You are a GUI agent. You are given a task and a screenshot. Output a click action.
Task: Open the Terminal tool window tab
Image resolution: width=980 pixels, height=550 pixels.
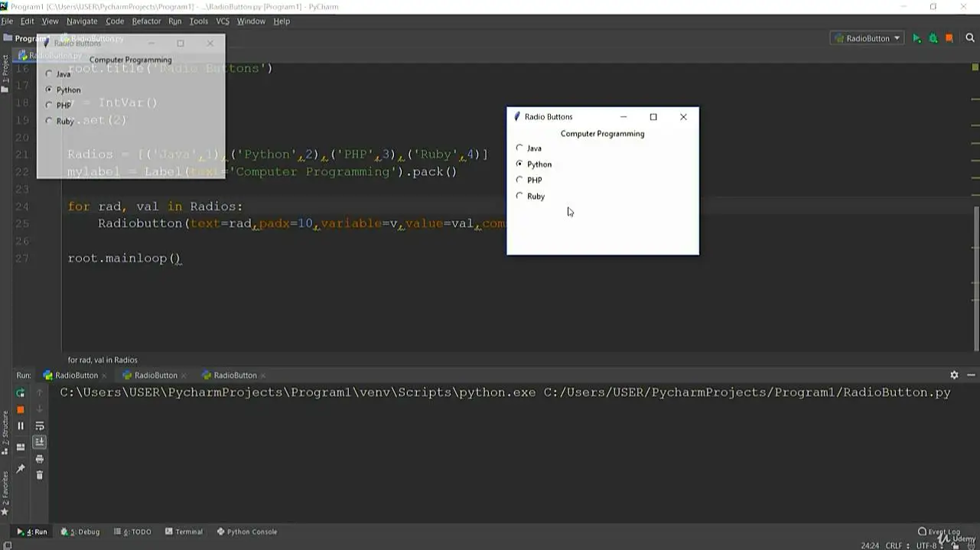(184, 532)
